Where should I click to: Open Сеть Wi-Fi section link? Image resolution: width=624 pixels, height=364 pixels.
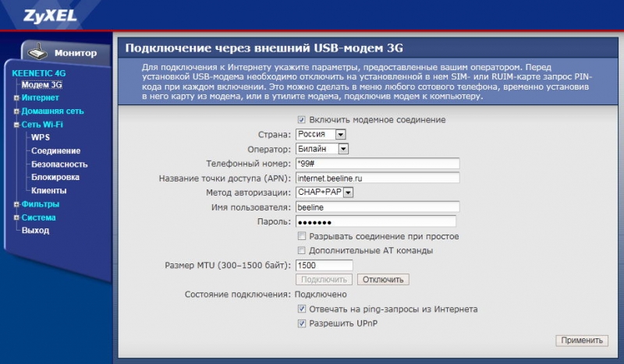[x=42, y=125]
